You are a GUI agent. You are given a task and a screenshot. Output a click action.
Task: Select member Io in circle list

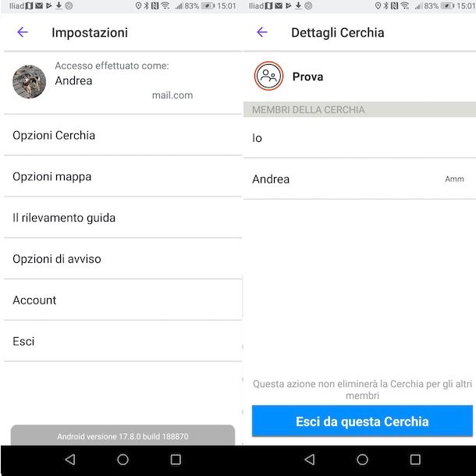[360, 138]
